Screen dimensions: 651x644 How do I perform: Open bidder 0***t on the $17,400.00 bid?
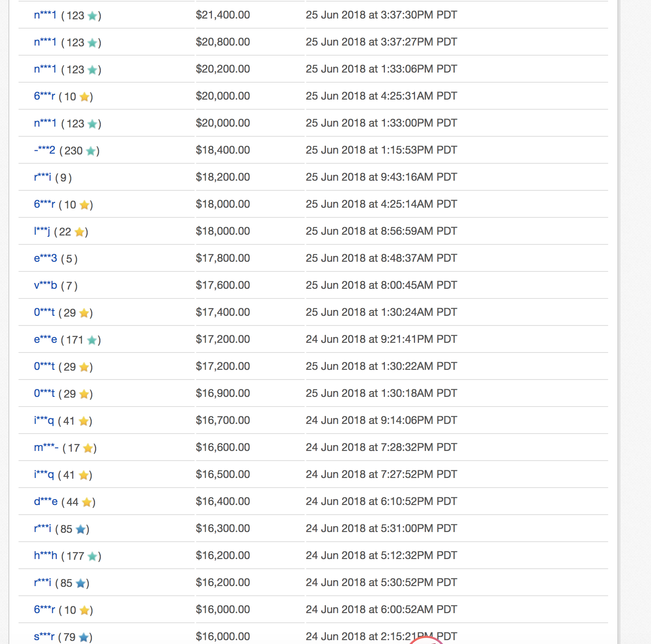(x=44, y=312)
